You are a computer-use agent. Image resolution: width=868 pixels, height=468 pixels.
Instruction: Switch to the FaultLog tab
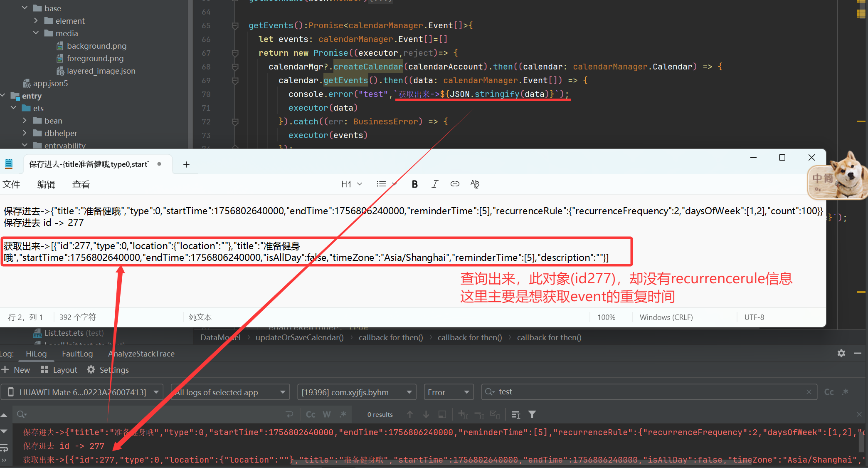tap(77, 354)
